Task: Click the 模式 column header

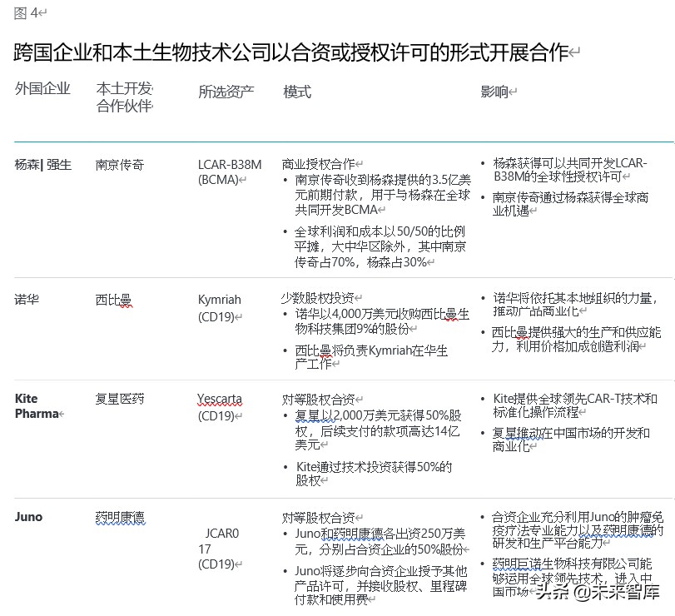Action: pos(295,92)
